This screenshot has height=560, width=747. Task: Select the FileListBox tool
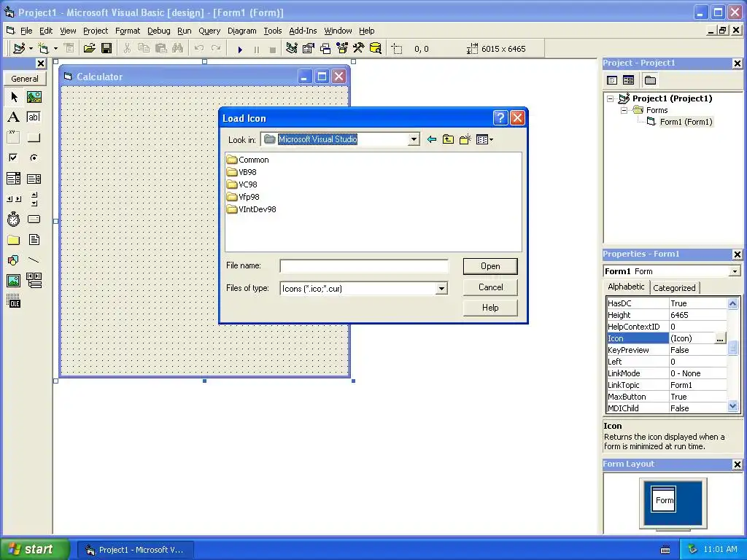coord(34,239)
